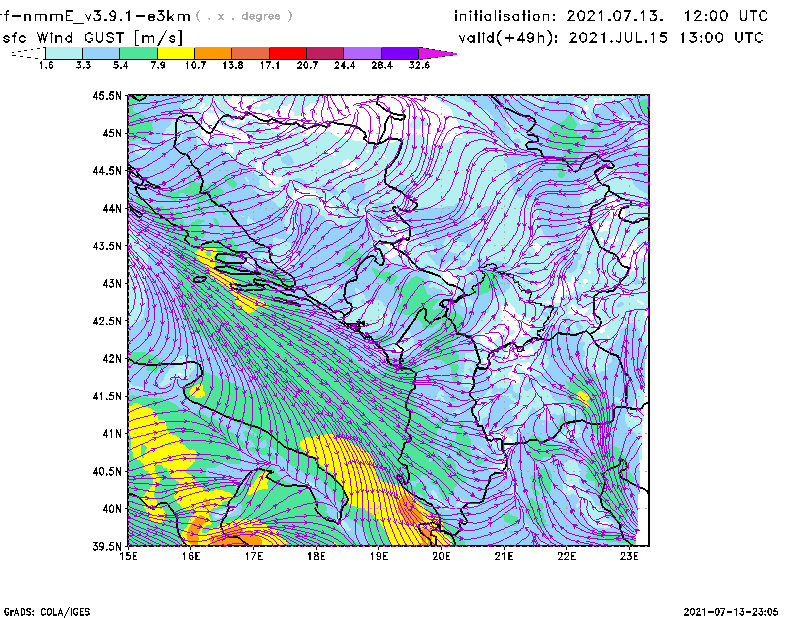Screen dimensions: 800x618
Task: Click the legend value 32.6
Action: pos(419,65)
